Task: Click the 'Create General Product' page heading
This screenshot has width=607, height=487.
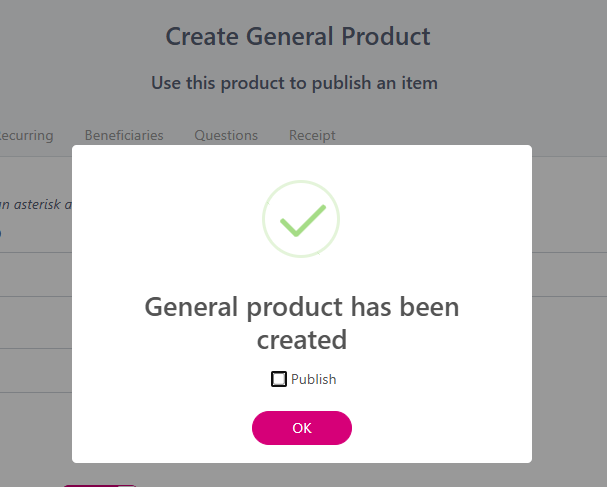Action: point(298,37)
